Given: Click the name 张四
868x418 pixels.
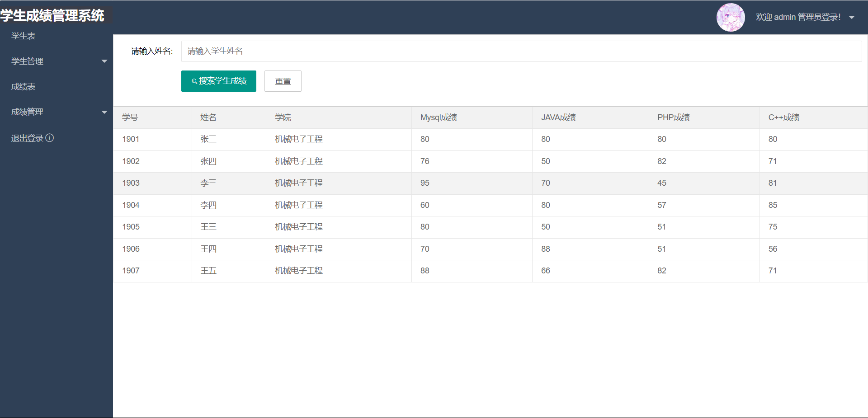Looking at the screenshot, I should 208,161.
